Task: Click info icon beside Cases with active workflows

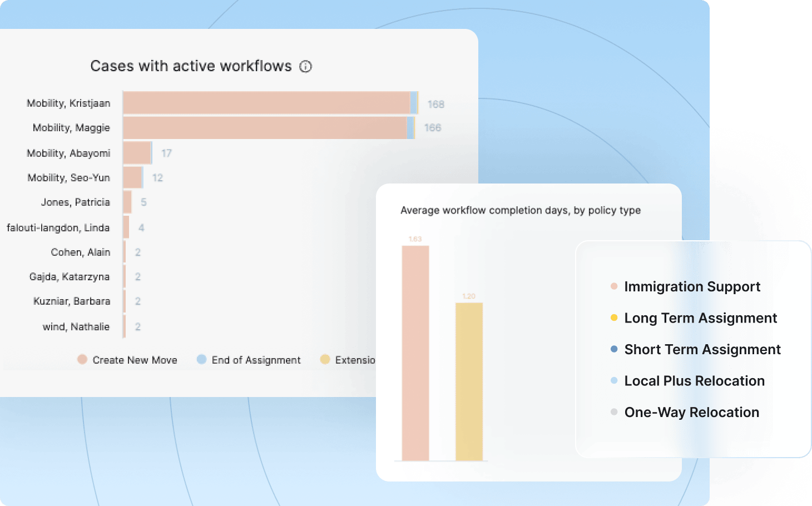Action: [x=306, y=67]
